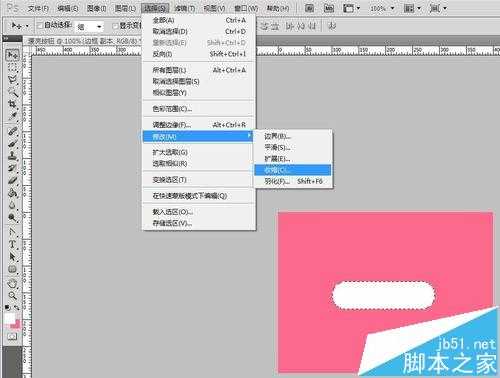Open the 视图(V) menu
This screenshot has width=500, height=378.
pyautogui.click(x=214, y=8)
